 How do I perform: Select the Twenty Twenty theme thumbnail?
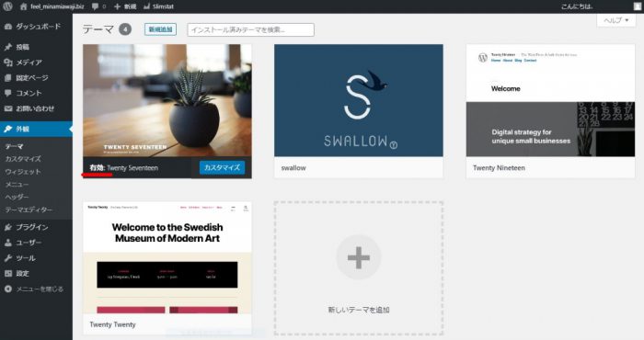pyautogui.click(x=167, y=257)
